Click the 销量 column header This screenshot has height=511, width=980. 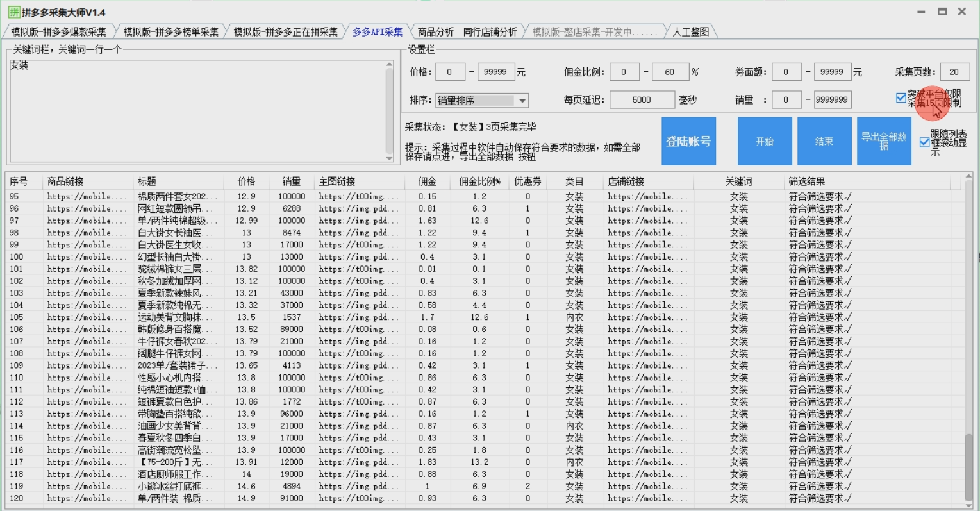point(292,181)
